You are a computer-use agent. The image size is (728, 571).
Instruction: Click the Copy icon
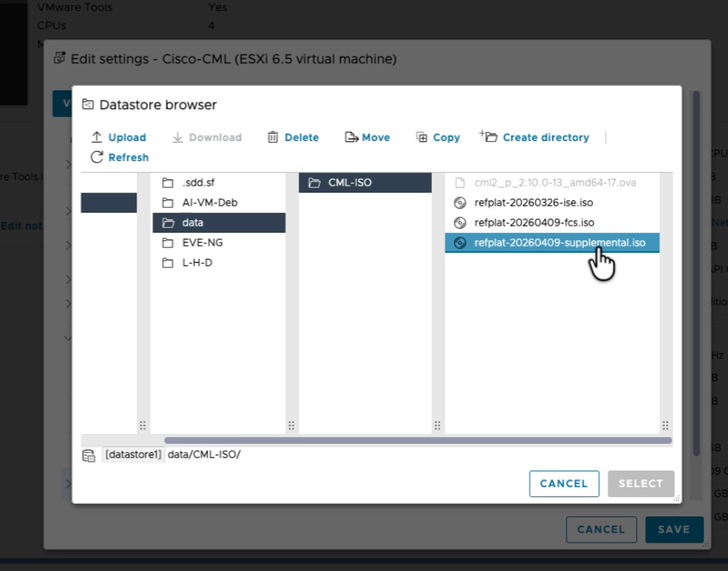(x=422, y=137)
